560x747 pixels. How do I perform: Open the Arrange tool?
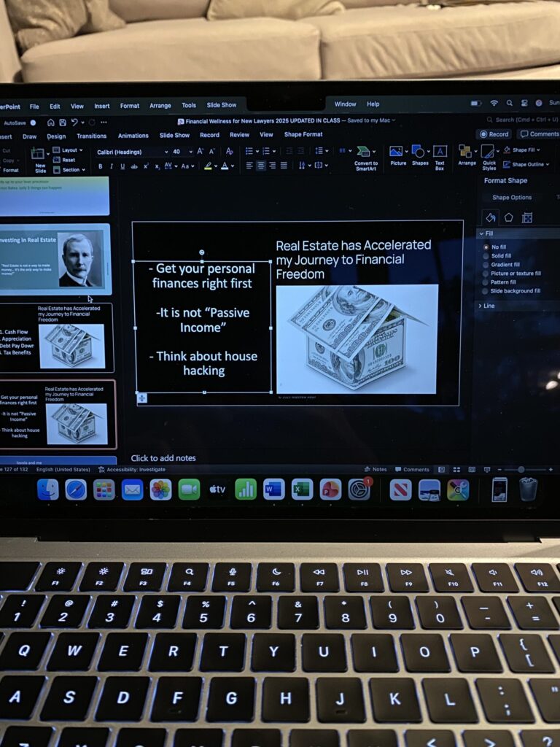(467, 156)
